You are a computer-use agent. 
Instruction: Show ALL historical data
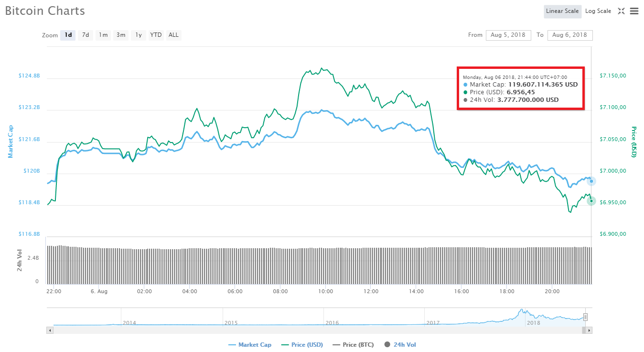(173, 35)
